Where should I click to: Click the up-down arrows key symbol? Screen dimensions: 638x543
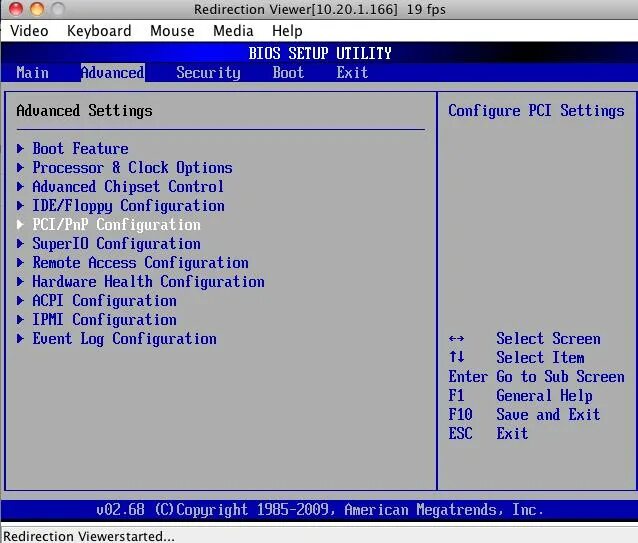pyautogui.click(x=456, y=357)
